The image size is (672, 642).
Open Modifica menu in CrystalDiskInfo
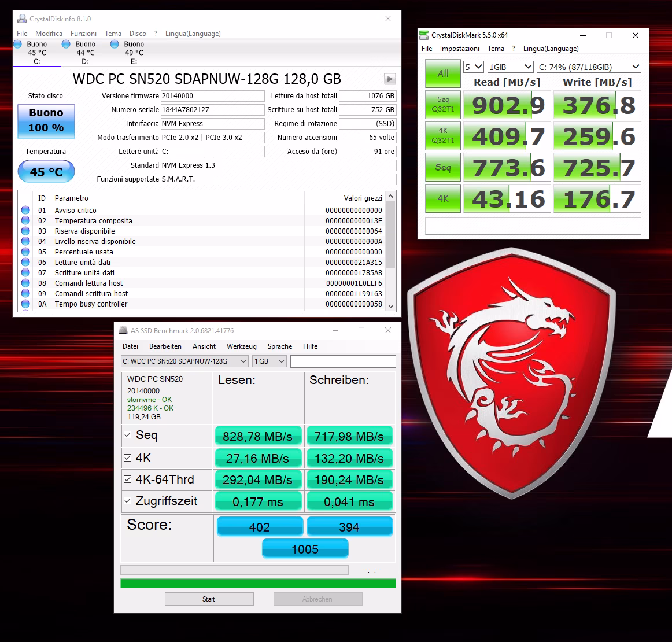coord(49,34)
